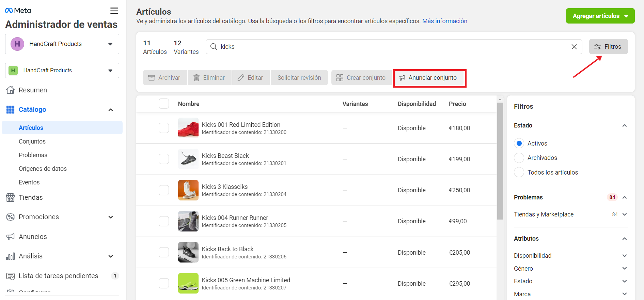Click the Lista de tareas pendientes icon
This screenshot has height=300, width=644.
(11, 276)
